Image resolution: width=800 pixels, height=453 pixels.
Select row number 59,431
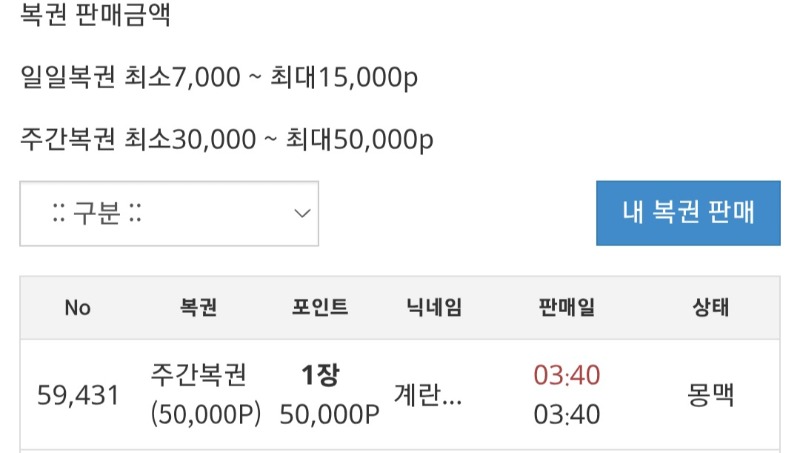[78, 395]
